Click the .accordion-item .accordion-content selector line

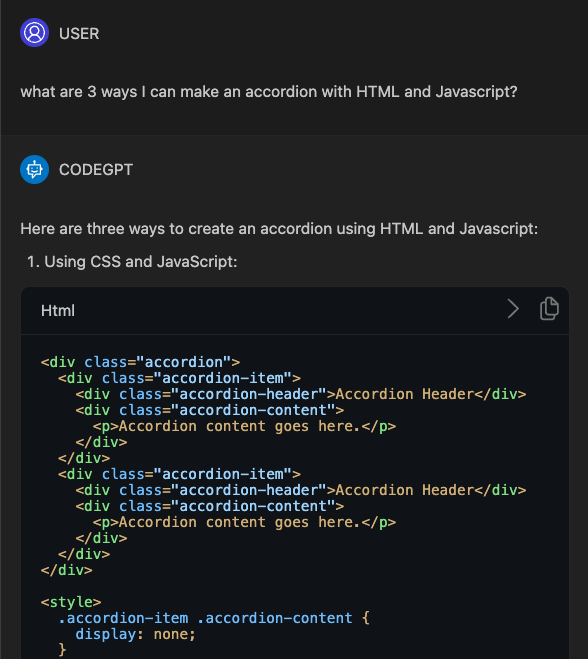point(214,618)
